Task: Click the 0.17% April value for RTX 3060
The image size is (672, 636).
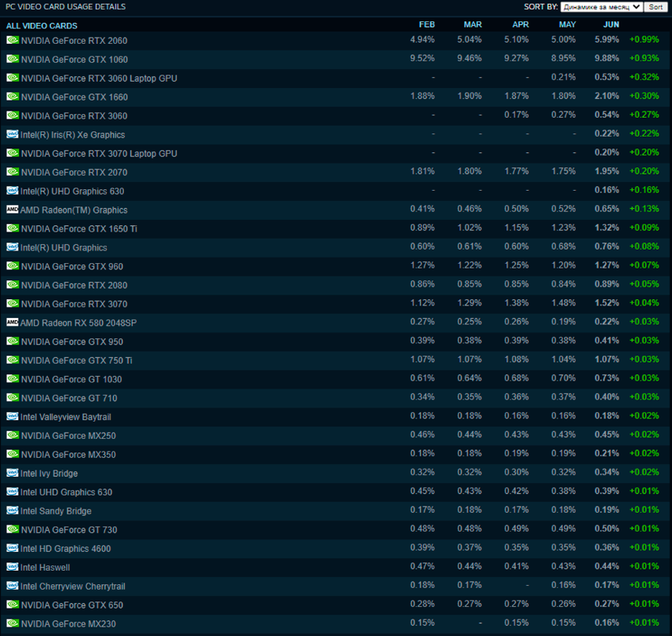Action: (x=517, y=115)
